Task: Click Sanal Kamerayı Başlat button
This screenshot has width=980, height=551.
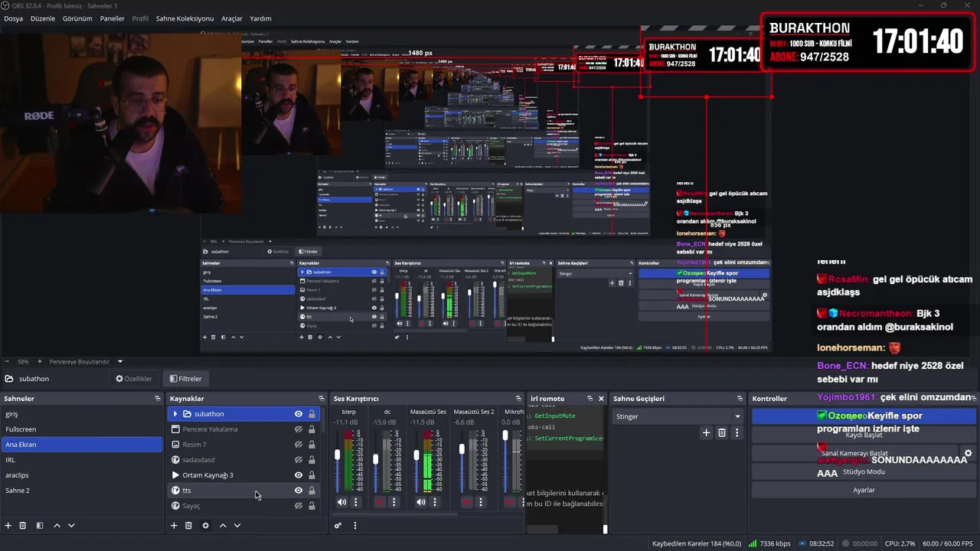Action: click(x=854, y=453)
